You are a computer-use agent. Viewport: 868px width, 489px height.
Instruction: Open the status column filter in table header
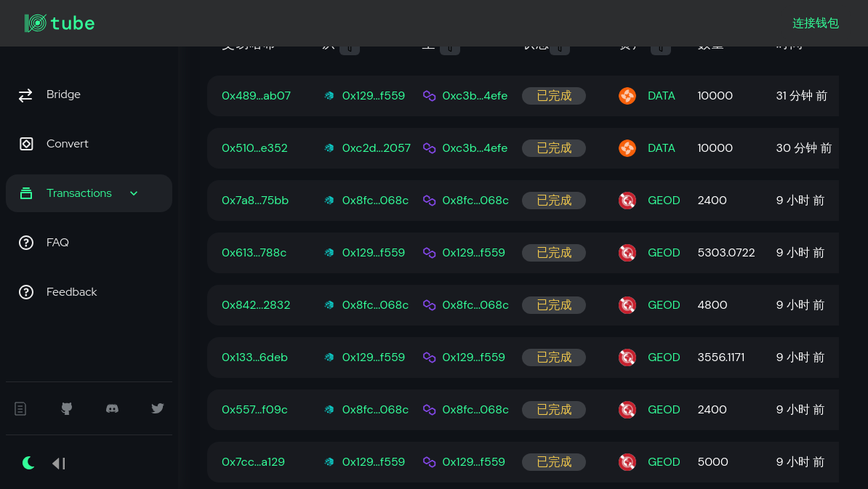click(x=559, y=49)
